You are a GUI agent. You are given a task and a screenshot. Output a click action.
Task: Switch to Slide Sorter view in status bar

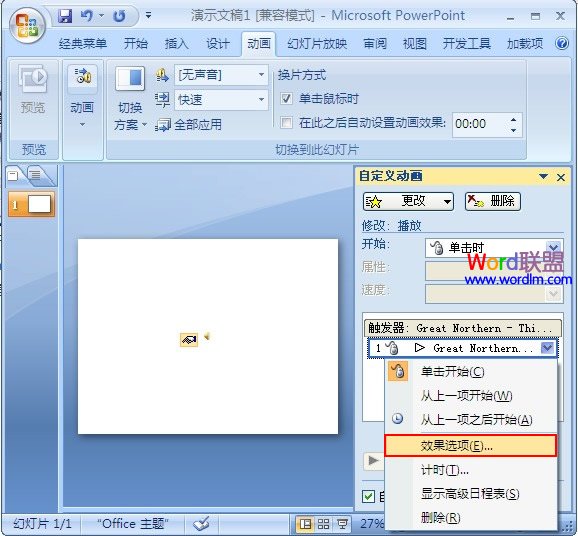pyautogui.click(x=324, y=524)
